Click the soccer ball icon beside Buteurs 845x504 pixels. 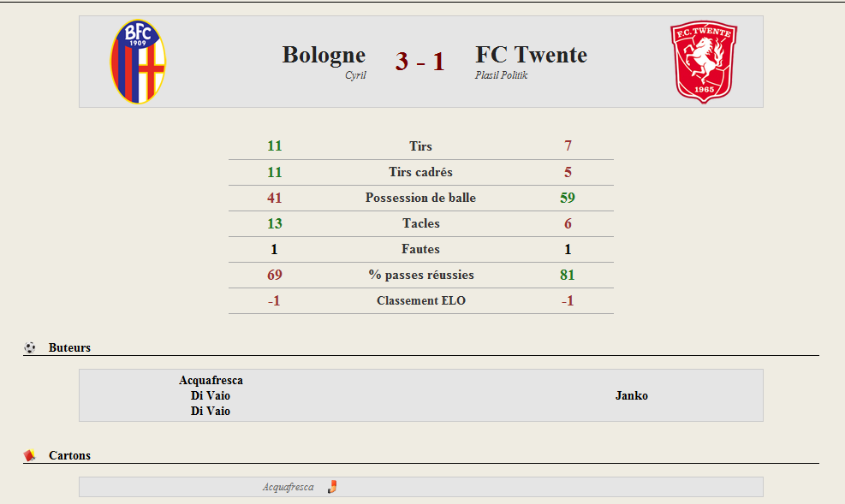[x=30, y=347]
